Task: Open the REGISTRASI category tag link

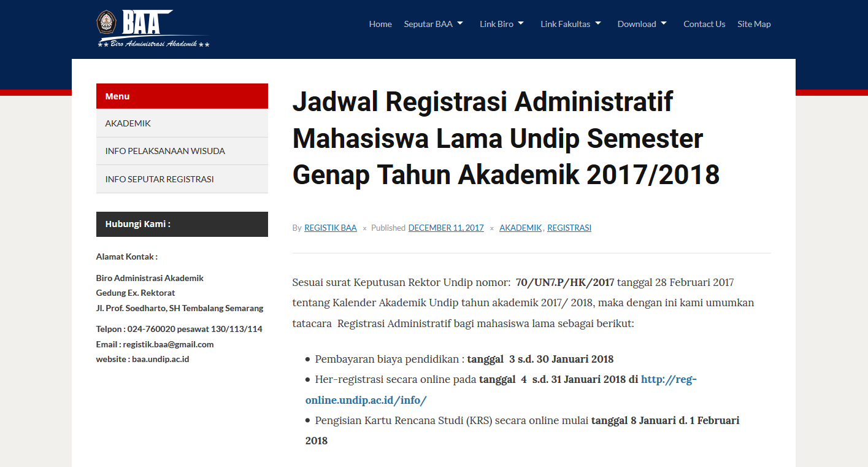Action: (x=569, y=228)
